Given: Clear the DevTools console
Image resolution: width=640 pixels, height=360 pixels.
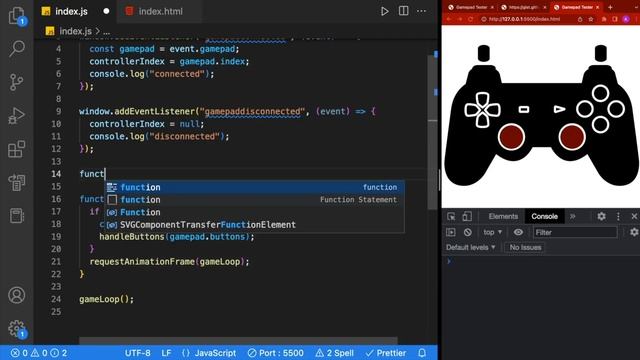Looking at the screenshot, I should (x=468, y=232).
